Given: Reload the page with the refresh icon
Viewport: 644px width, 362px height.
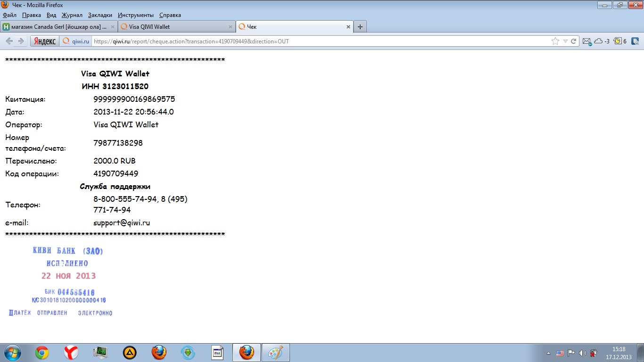Looking at the screenshot, I should click(574, 41).
